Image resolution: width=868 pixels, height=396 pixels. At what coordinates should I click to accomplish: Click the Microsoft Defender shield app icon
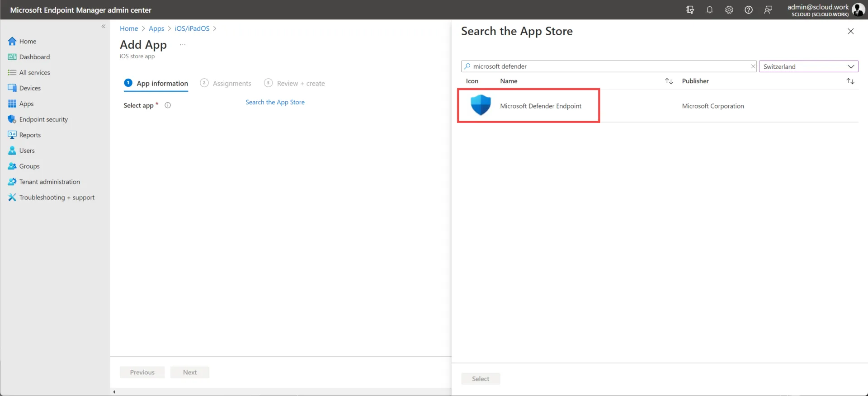pos(481,105)
